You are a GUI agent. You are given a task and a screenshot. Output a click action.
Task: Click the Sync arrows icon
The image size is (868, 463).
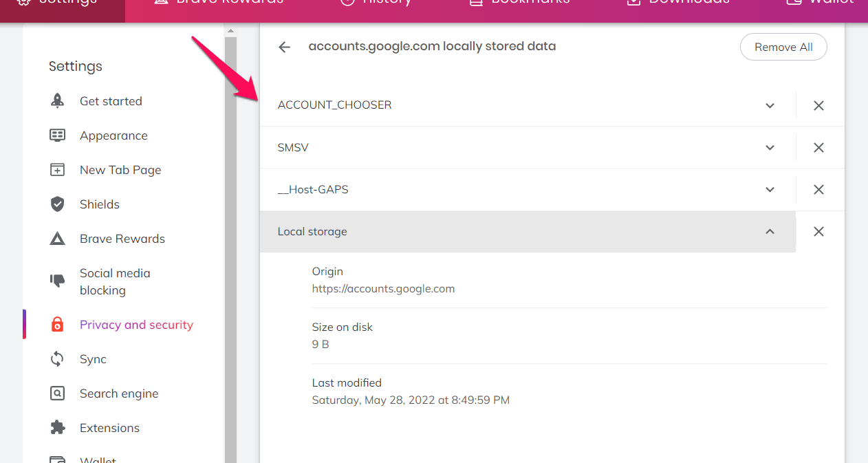pos(58,359)
